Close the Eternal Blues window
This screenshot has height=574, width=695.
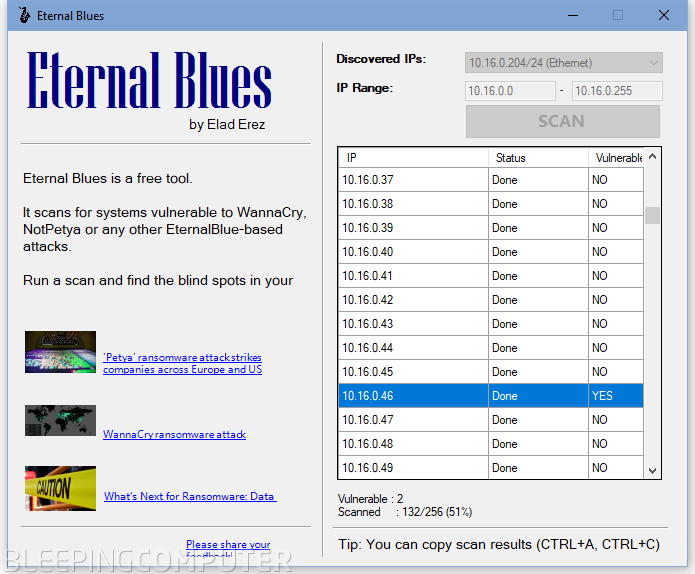pos(664,16)
